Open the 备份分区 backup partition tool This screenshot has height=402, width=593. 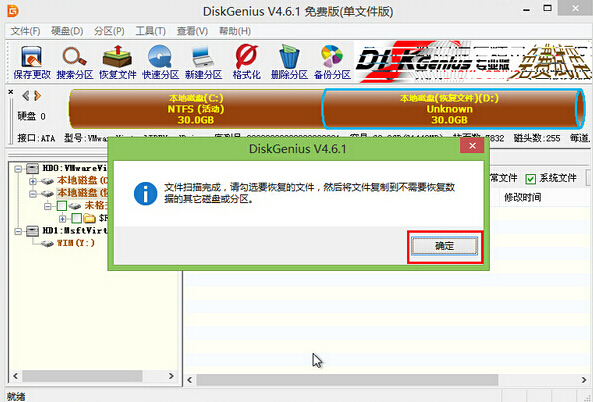tap(332, 62)
